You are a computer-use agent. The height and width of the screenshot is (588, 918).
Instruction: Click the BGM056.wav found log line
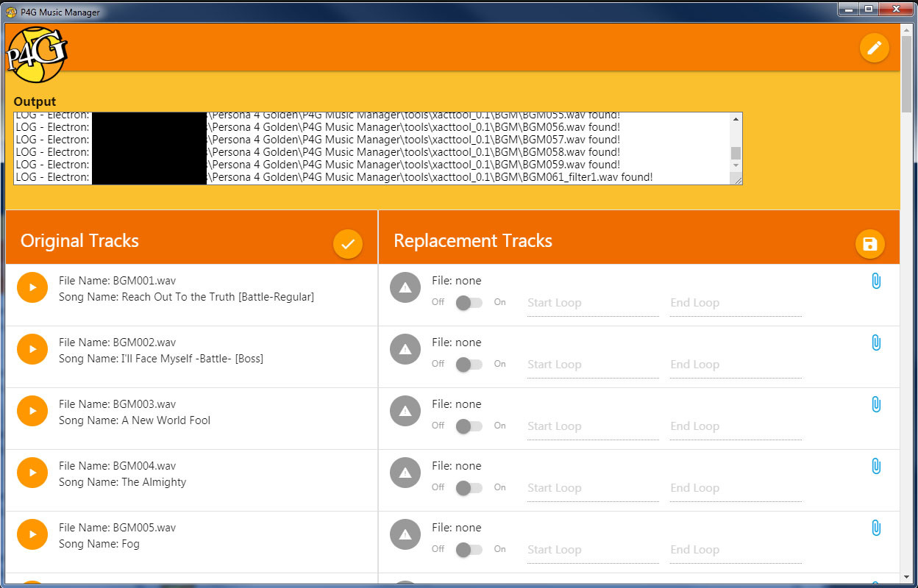[x=318, y=127]
